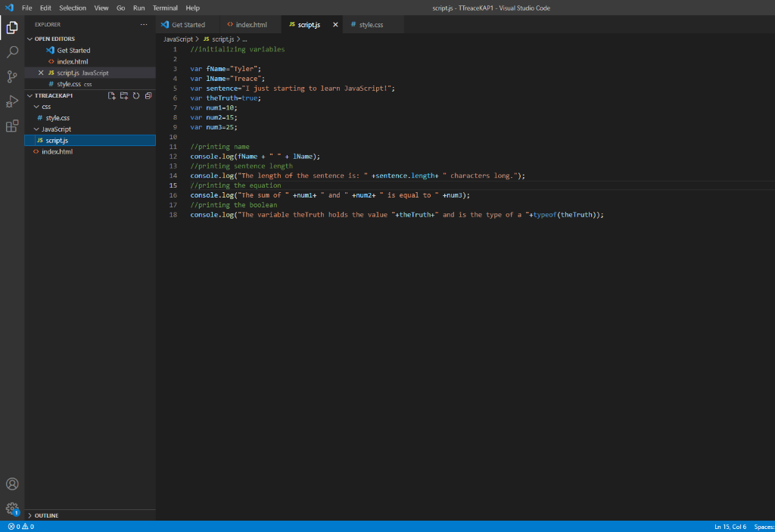Open the View menu
Image resolution: width=775 pixels, height=532 pixels.
tap(101, 8)
